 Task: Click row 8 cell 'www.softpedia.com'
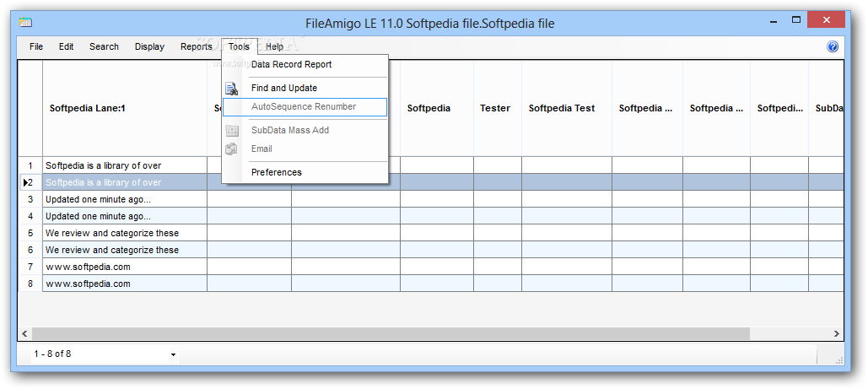click(x=125, y=284)
